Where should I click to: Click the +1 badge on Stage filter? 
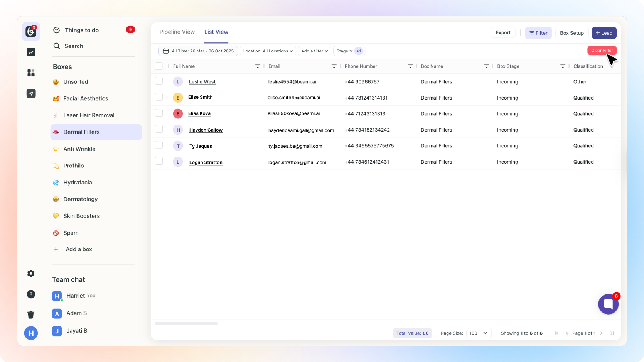(359, 51)
